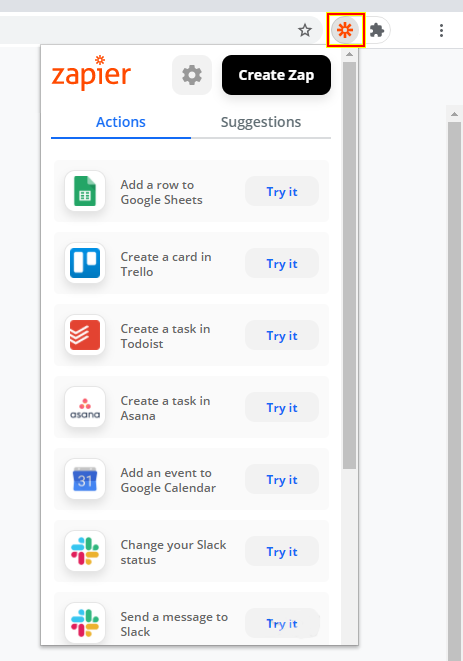Try it for Add an event to Google Calendar

point(282,480)
